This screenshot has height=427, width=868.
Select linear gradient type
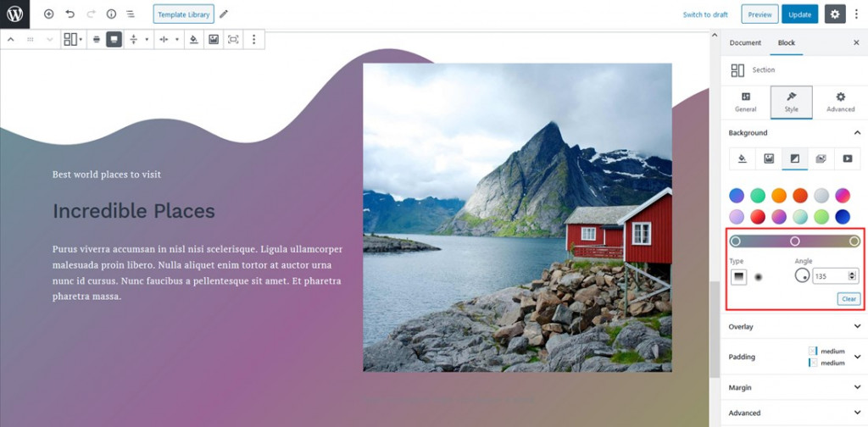(738, 277)
